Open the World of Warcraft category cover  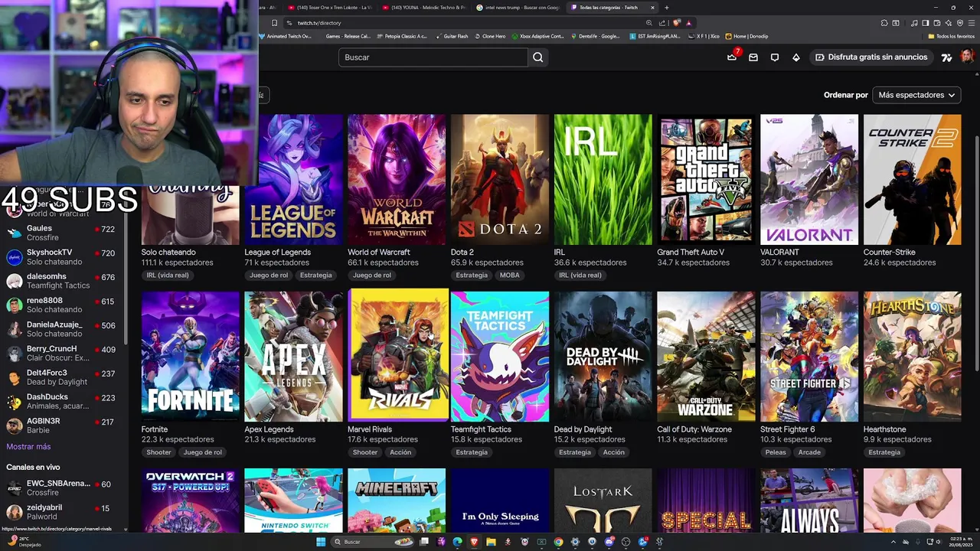click(397, 180)
